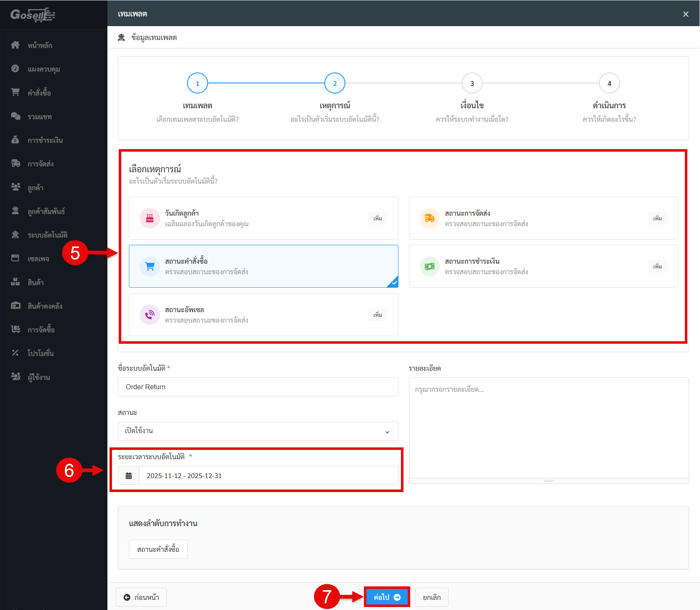The width and height of the screenshot is (700, 610).
Task: Click the textarea resize handle under รายละเอียด
Action: (548, 481)
